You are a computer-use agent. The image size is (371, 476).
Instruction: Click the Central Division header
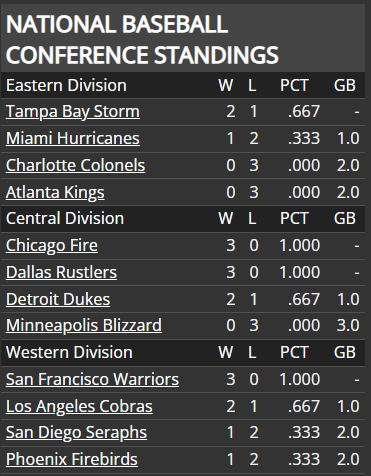pyautogui.click(x=65, y=218)
